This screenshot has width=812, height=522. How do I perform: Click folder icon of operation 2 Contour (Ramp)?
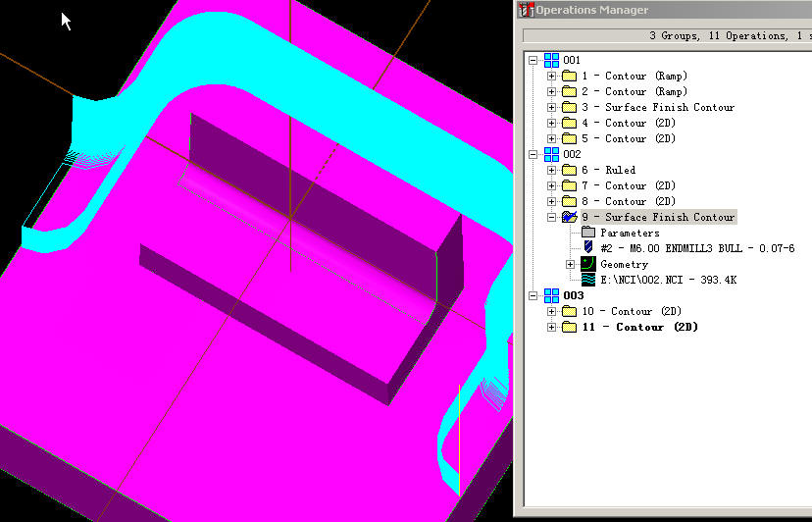click(569, 92)
